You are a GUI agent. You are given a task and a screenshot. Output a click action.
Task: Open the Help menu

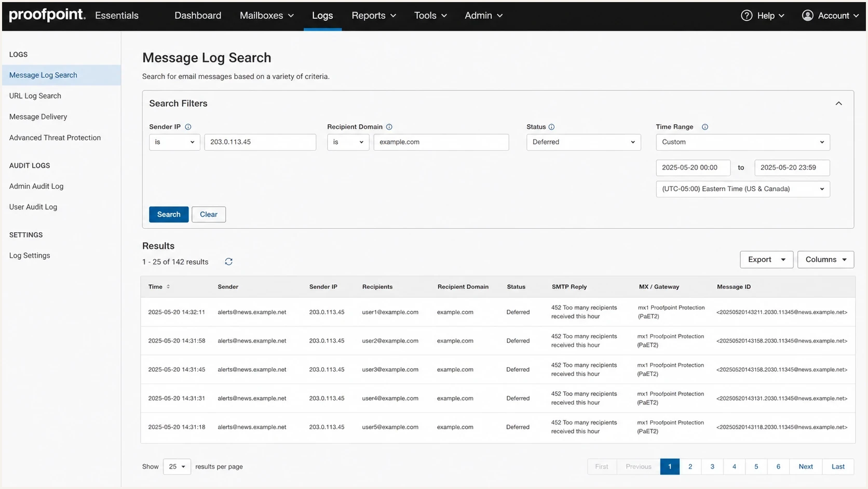click(x=763, y=16)
